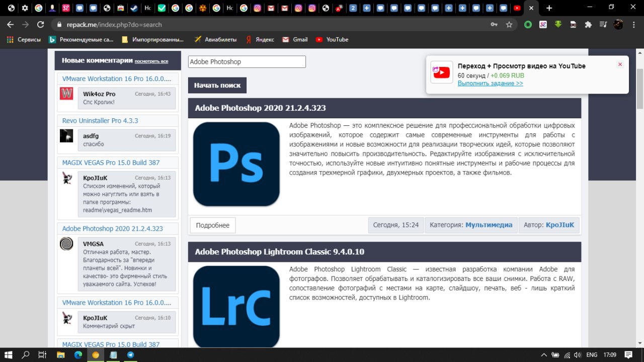644x362 pixels.
Task: Click the YouTube icon in notification
Action: [x=441, y=73]
